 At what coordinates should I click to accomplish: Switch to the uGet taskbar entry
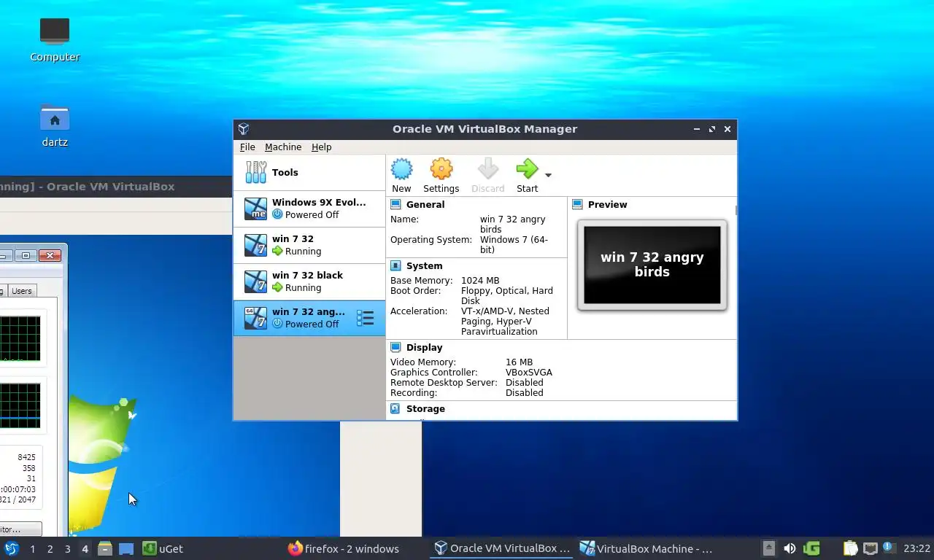(x=163, y=548)
